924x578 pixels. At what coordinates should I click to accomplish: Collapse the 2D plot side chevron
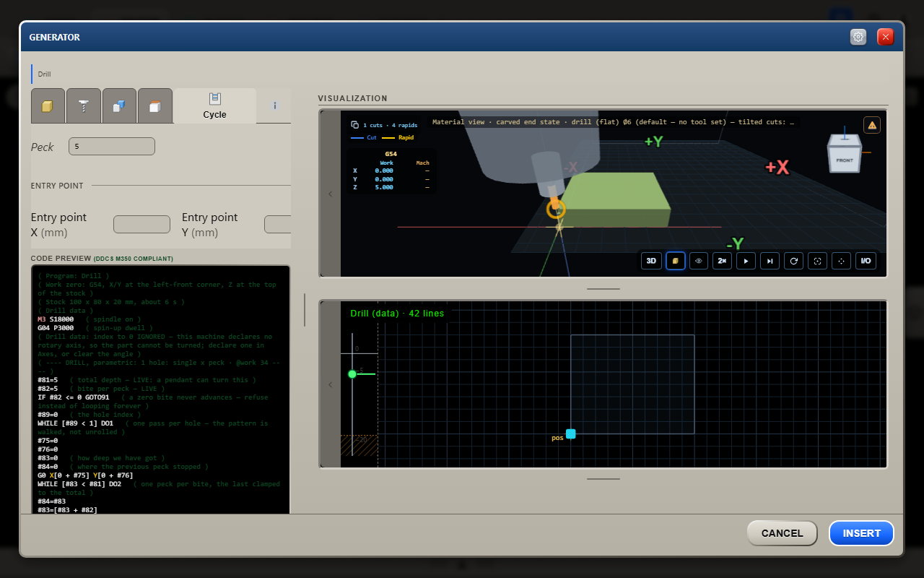331,384
